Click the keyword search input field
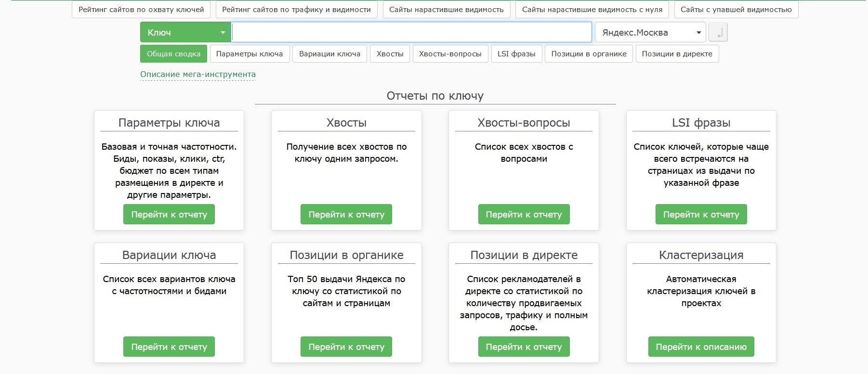The height and width of the screenshot is (374, 868). tap(411, 33)
